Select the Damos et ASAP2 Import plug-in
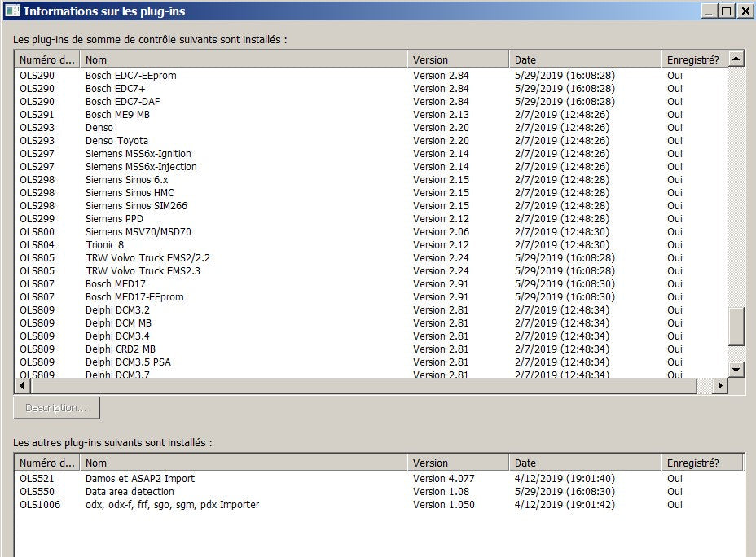756x557 pixels. tap(379, 479)
